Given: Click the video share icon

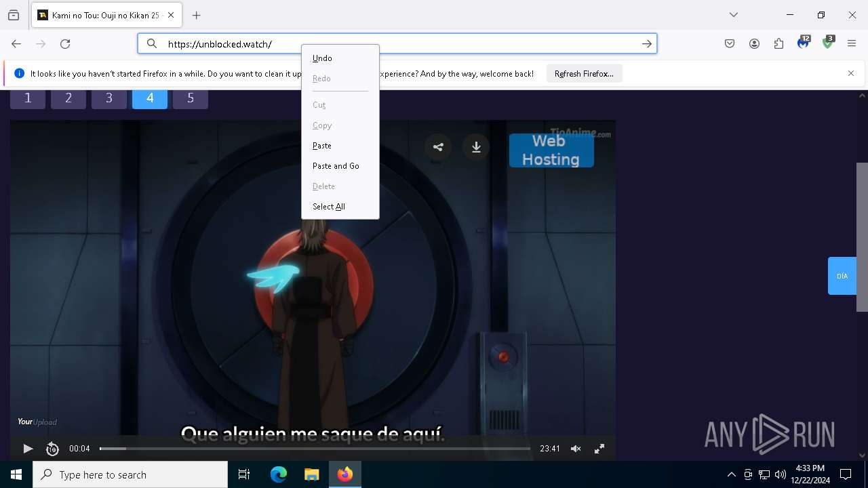Looking at the screenshot, I should click(x=438, y=147).
